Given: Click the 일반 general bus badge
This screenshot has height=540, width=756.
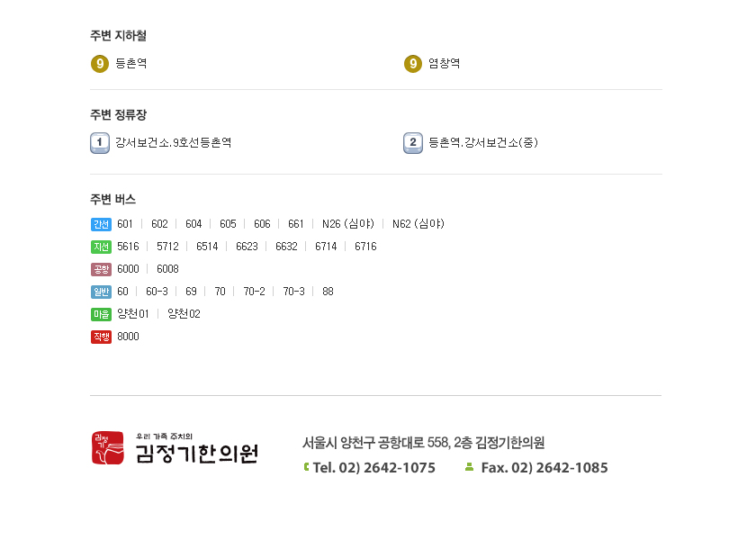Looking at the screenshot, I should [x=101, y=292].
